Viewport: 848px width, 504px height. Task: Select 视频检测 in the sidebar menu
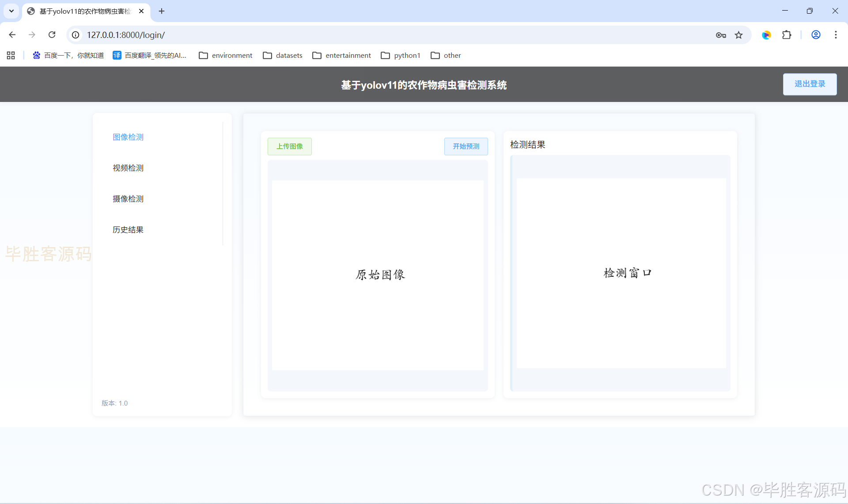coord(128,168)
